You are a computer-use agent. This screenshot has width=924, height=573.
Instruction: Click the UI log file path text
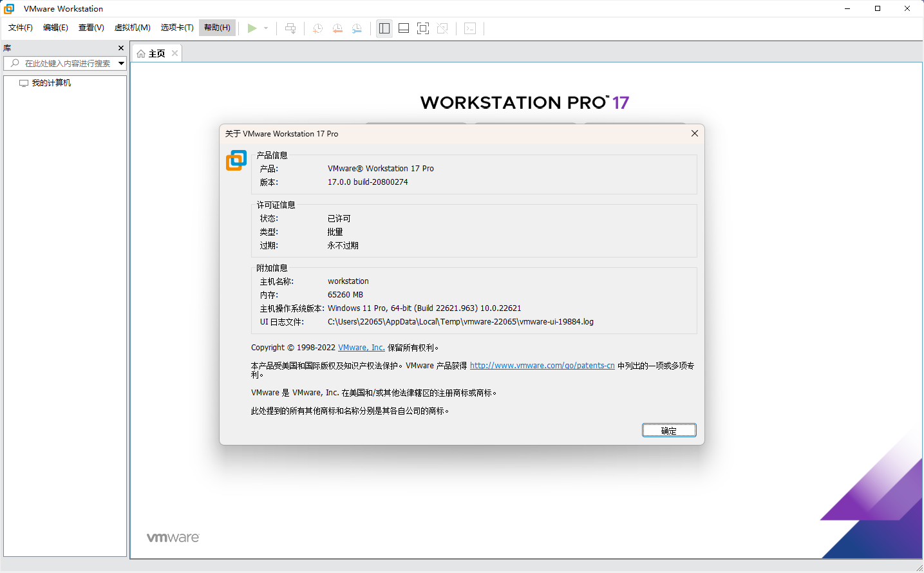pyautogui.click(x=460, y=322)
